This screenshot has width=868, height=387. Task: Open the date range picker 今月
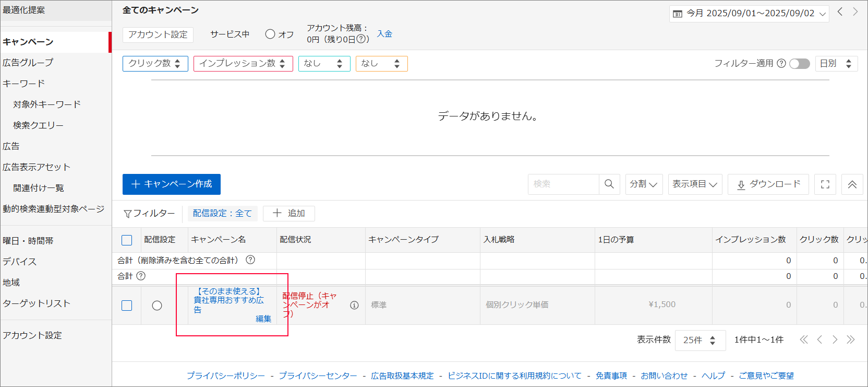749,14
